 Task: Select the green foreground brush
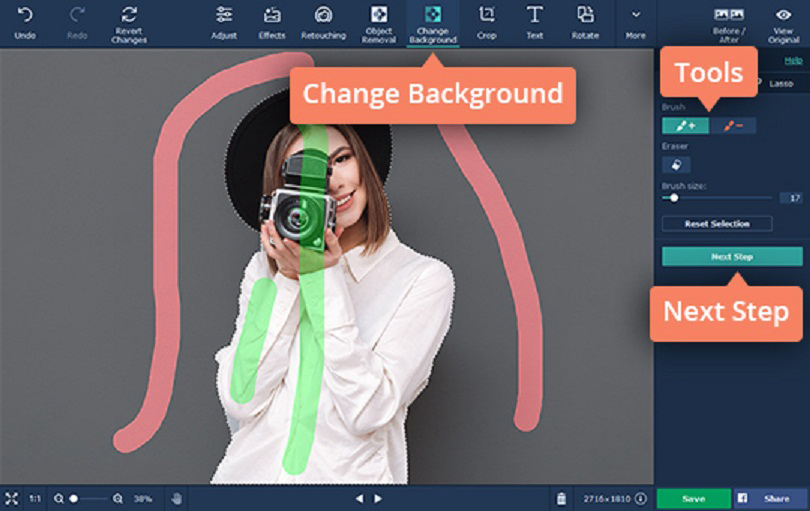coord(685,126)
